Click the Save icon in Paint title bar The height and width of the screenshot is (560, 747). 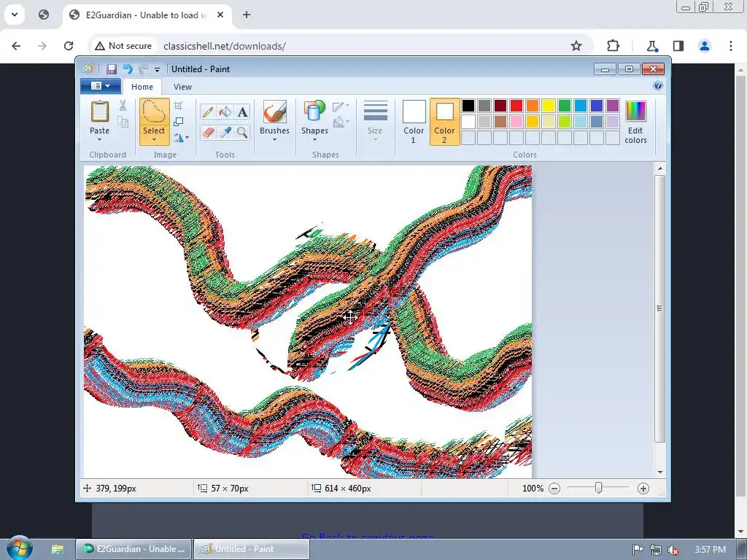click(112, 69)
